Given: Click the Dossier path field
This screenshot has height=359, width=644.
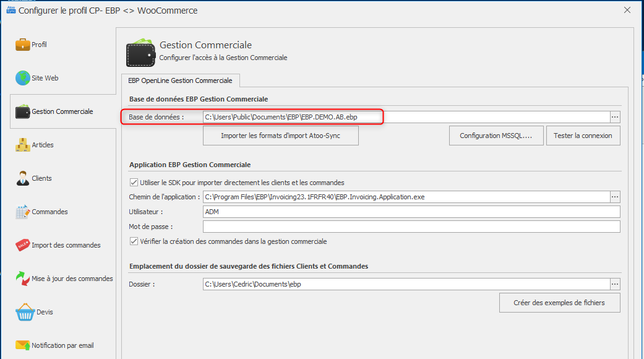Looking at the screenshot, I should tap(406, 284).
